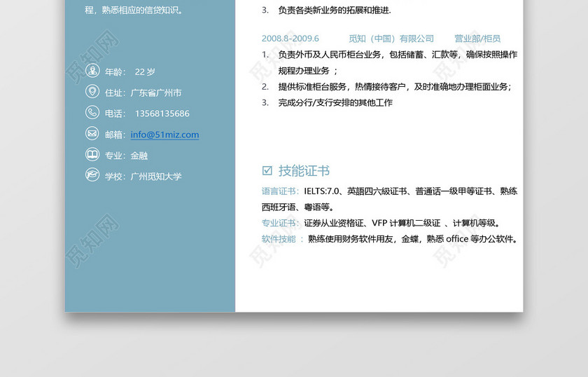
Task: Click the text IELTS:7.0
Action: 321,191
